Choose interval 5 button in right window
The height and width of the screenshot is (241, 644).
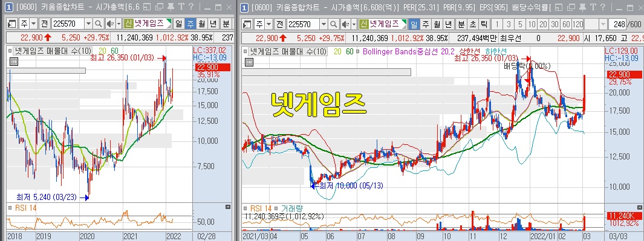tap(521, 24)
